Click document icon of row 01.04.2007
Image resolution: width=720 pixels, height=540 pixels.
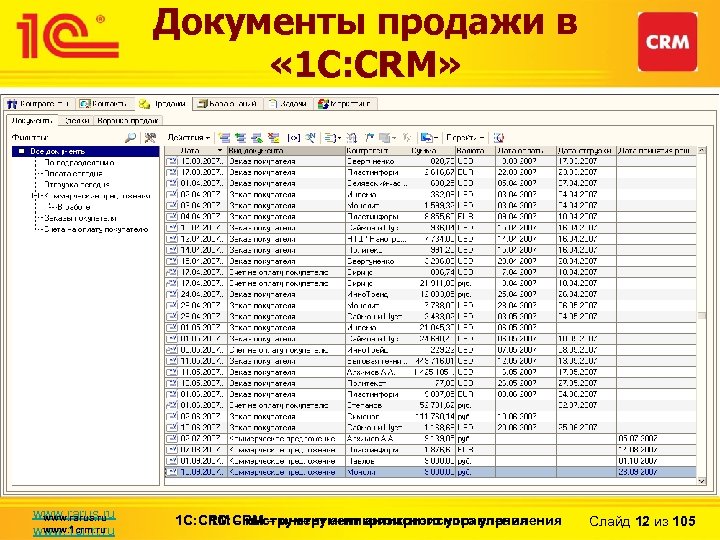(172, 183)
